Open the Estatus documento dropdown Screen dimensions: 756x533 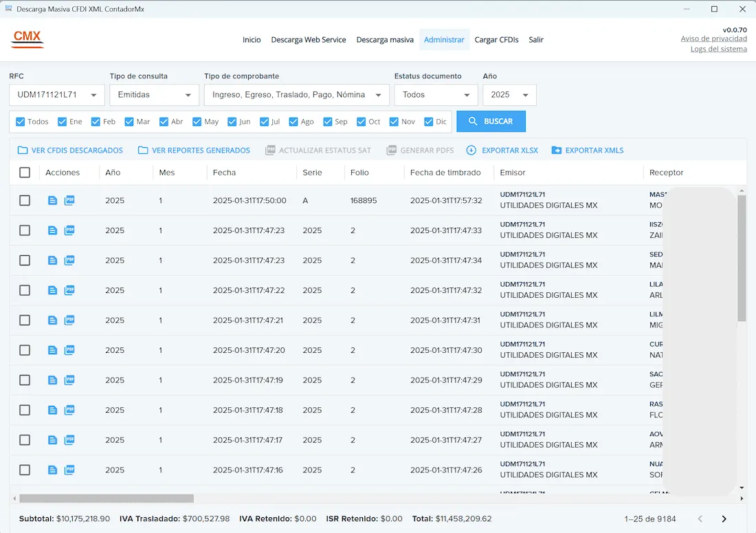tap(436, 94)
